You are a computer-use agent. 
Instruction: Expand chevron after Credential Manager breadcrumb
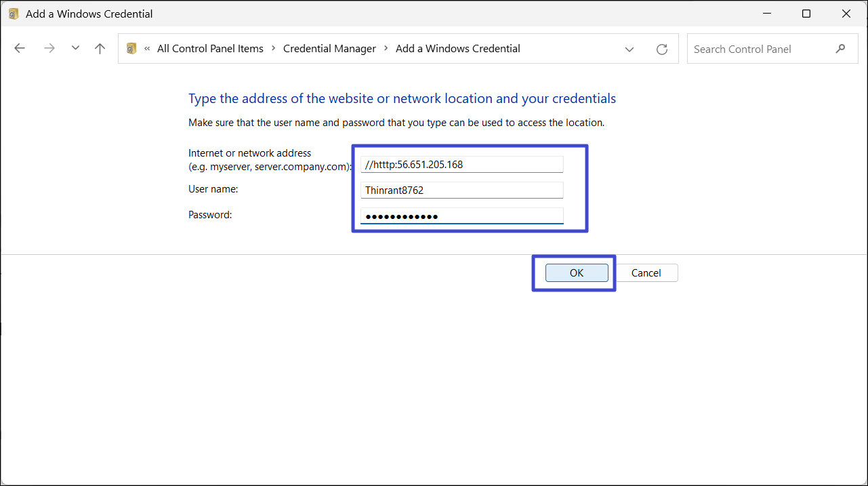pyautogui.click(x=386, y=49)
